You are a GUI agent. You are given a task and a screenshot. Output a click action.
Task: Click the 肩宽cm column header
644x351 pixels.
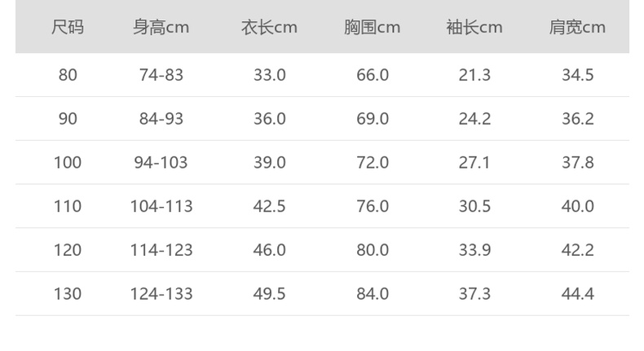point(577,28)
